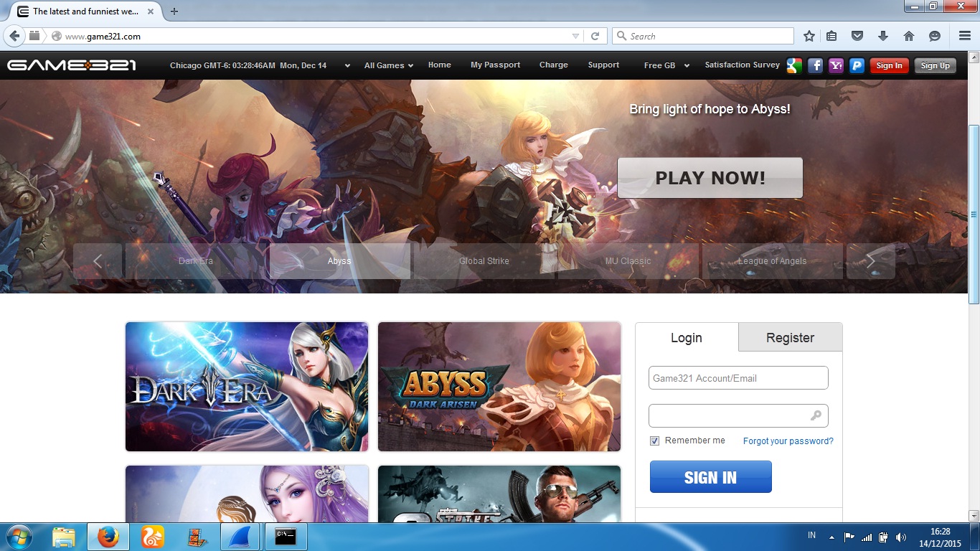Click the vertical page scrollbar thumb

(974, 215)
